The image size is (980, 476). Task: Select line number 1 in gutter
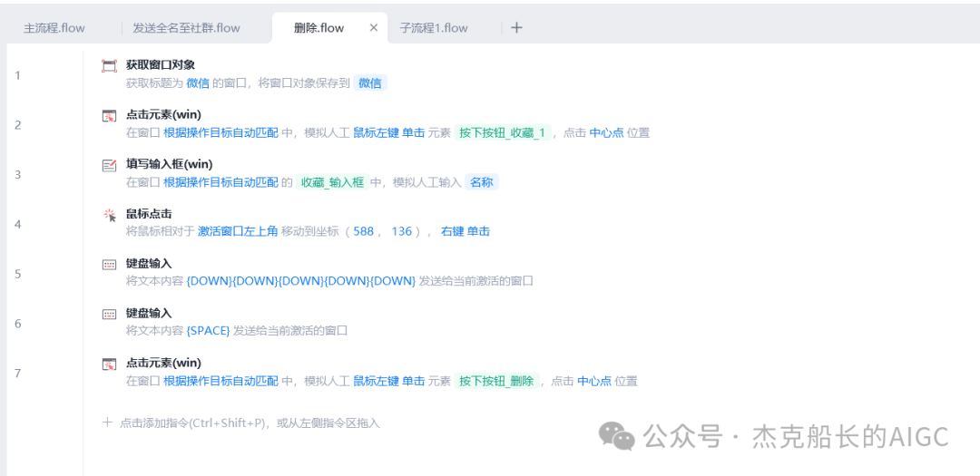point(17,75)
